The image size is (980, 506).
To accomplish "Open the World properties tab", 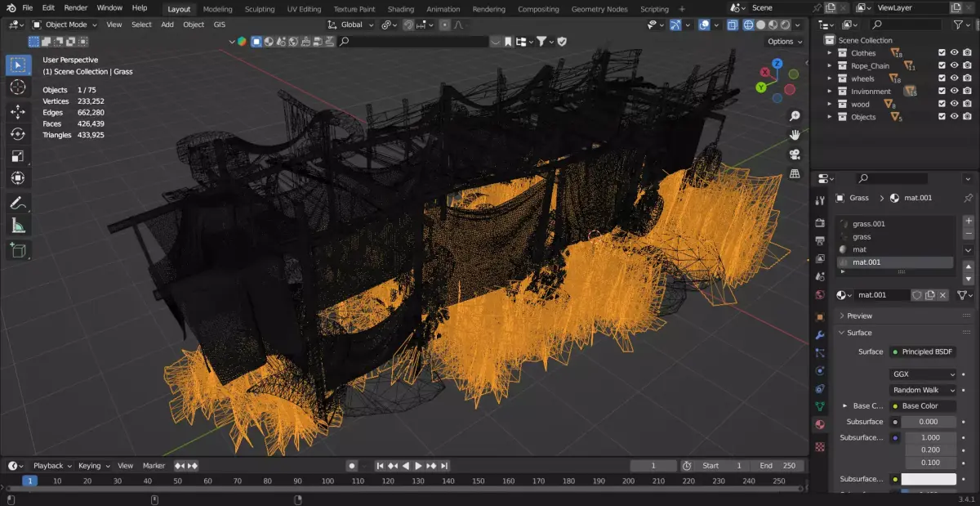I will (x=820, y=295).
